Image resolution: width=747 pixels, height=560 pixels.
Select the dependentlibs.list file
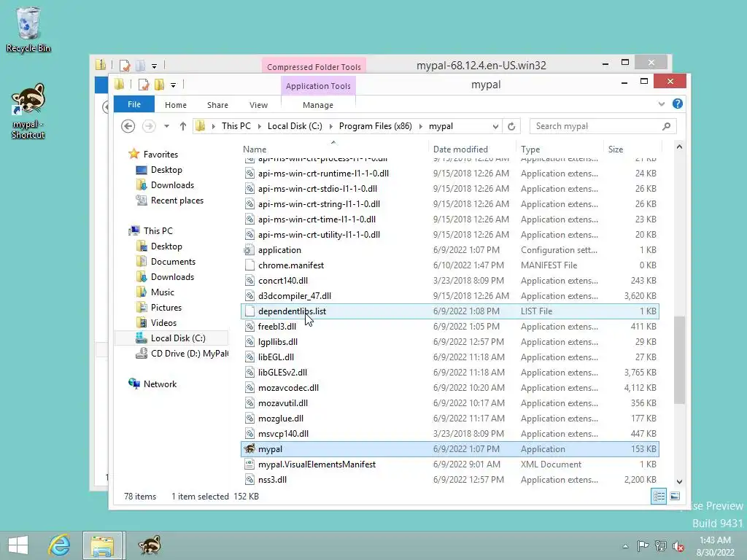pos(449,311)
